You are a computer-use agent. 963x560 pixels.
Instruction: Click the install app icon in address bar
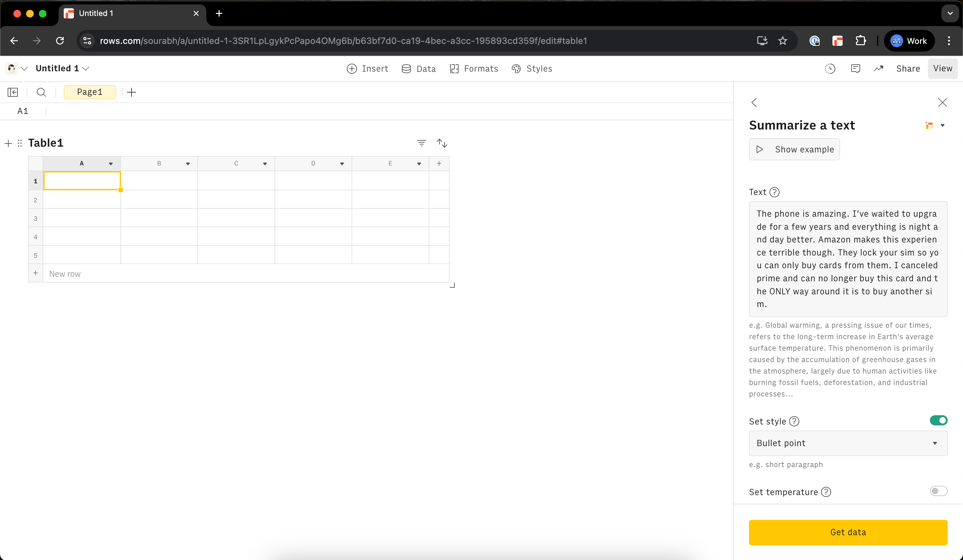(762, 41)
